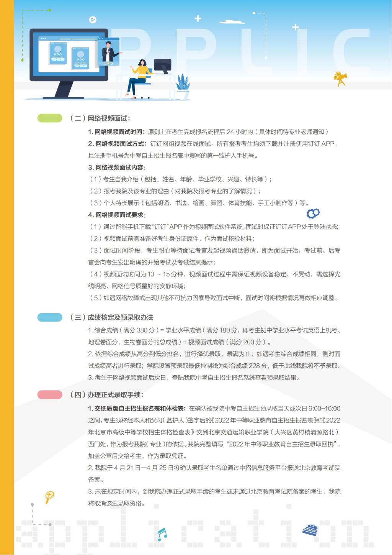
Task: Click the blue double-gear icon
Action: coord(313,213)
